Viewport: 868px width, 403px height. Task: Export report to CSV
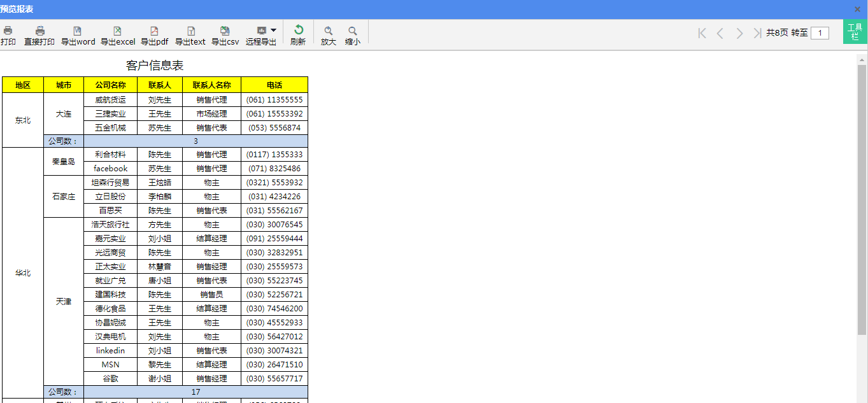(x=225, y=31)
